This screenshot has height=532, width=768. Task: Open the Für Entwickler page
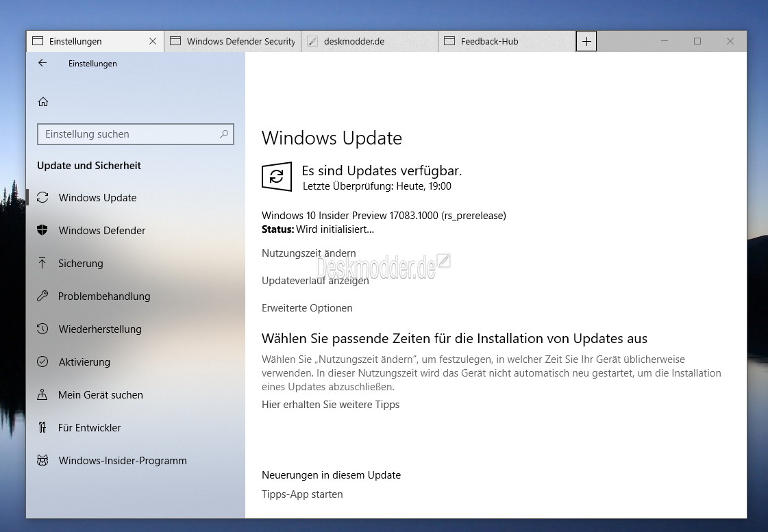coord(136,427)
